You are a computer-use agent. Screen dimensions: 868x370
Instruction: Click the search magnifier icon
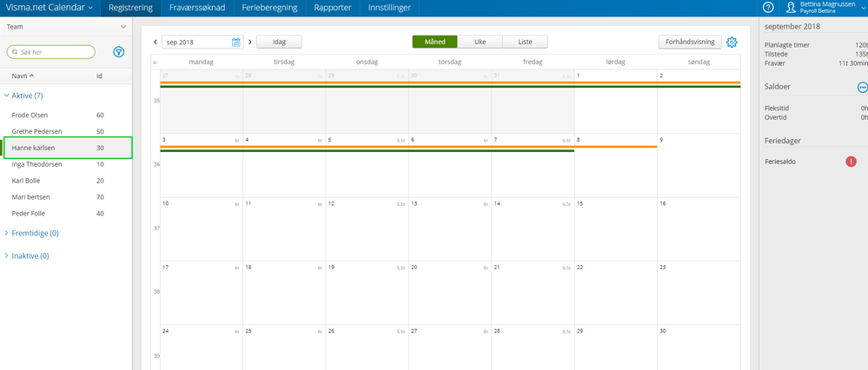pyautogui.click(x=15, y=52)
